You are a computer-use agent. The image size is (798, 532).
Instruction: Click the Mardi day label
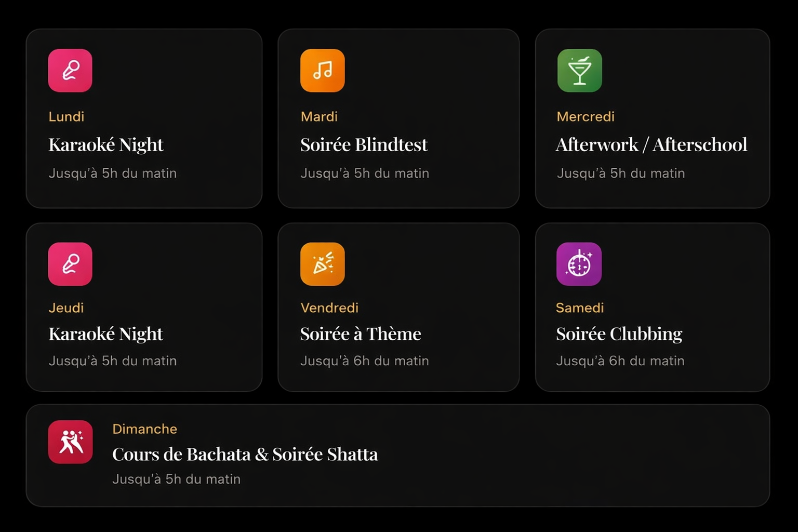pos(319,116)
